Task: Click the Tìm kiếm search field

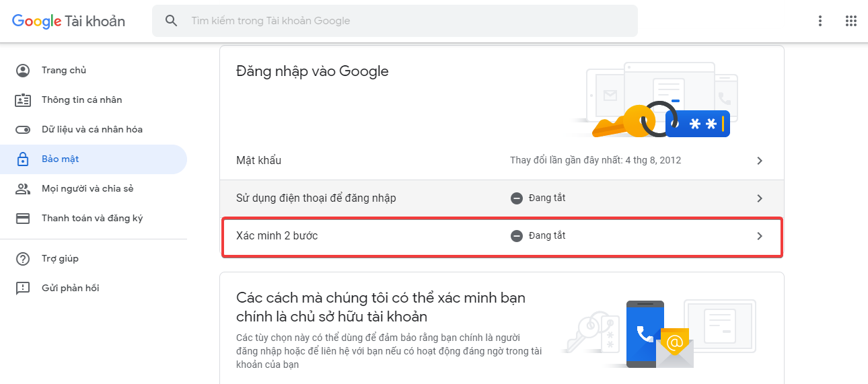Action: tap(404, 21)
